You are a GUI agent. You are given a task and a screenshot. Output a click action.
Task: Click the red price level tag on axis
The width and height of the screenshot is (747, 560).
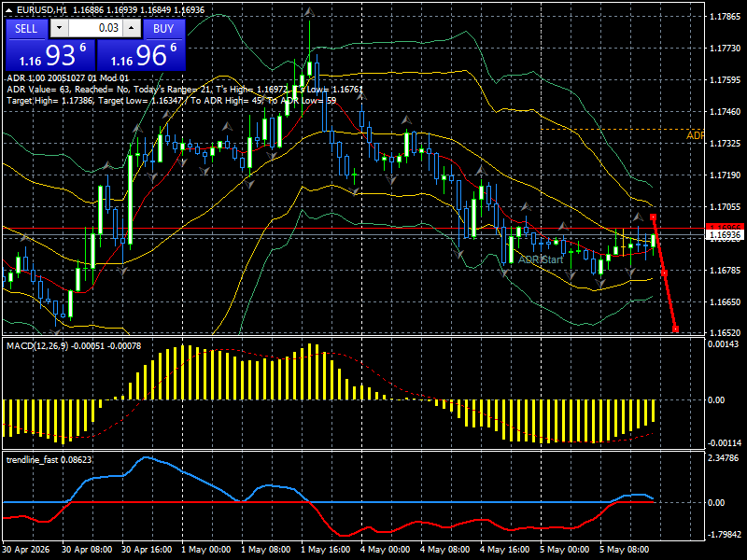click(725, 227)
